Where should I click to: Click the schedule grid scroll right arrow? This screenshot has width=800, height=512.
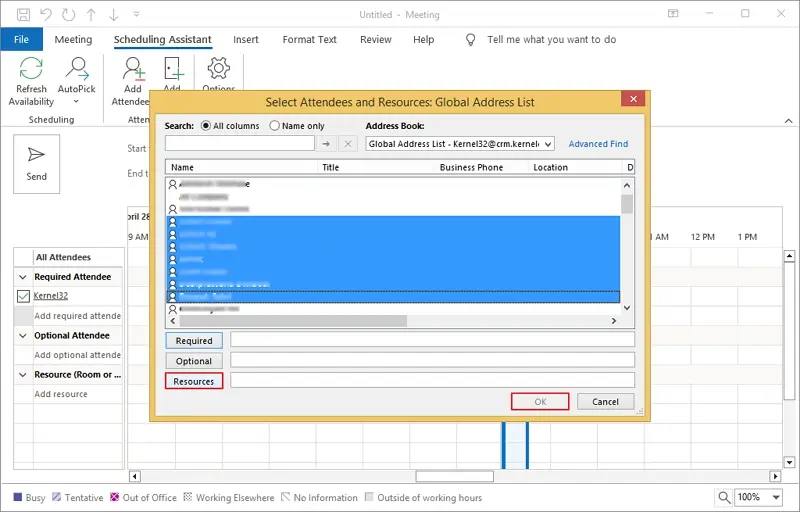click(775, 476)
